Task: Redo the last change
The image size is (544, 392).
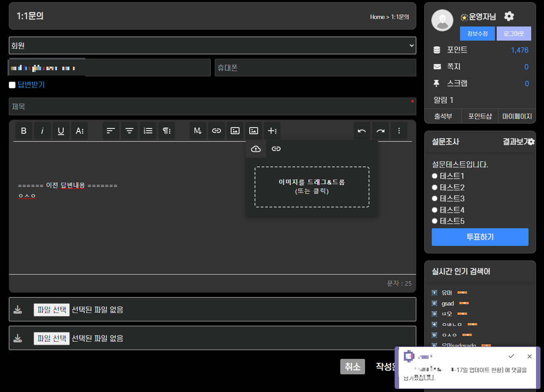Action: coord(380,131)
